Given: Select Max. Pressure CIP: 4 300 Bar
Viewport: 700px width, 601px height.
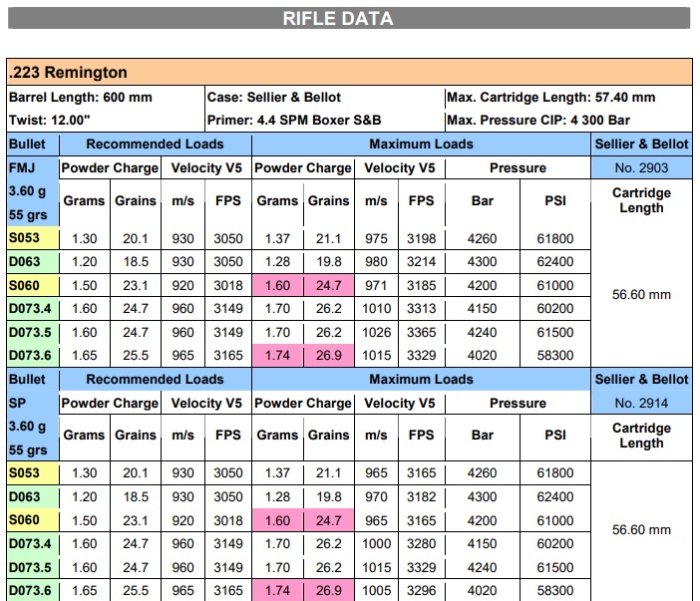Looking at the screenshot, I should pos(538,121).
